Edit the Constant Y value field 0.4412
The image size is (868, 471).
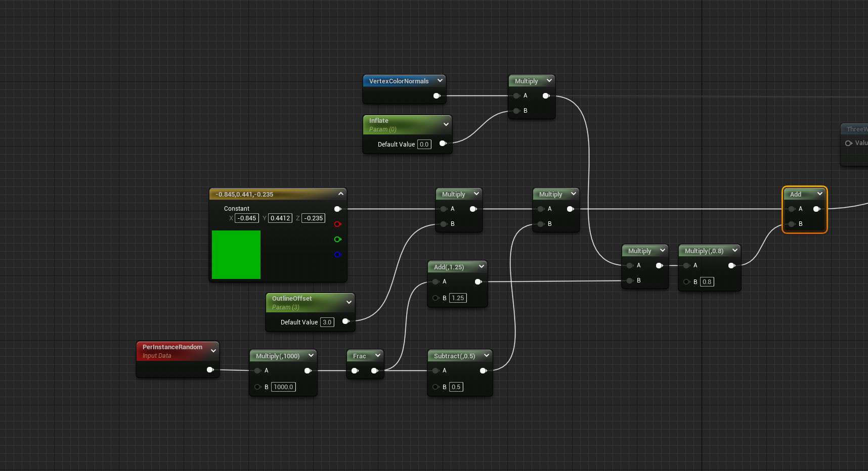click(280, 218)
